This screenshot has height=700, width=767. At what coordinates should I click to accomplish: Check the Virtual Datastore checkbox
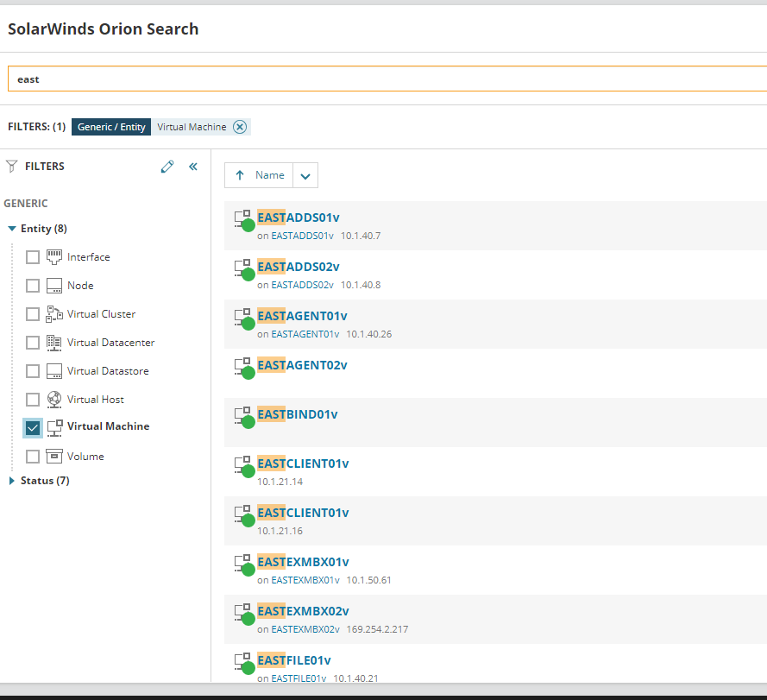33,371
